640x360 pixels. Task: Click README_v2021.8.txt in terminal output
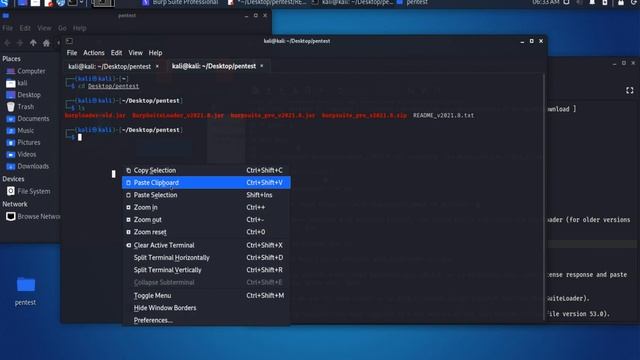click(x=443, y=116)
